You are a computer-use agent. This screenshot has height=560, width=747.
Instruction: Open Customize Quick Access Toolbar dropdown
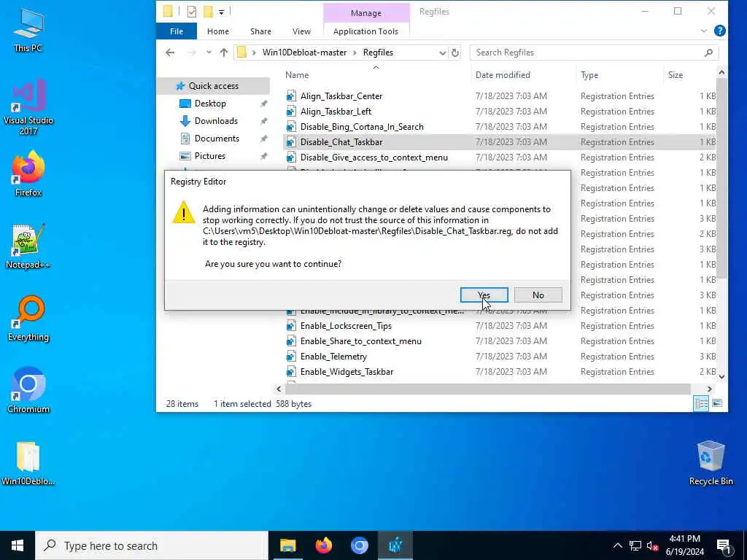click(222, 12)
